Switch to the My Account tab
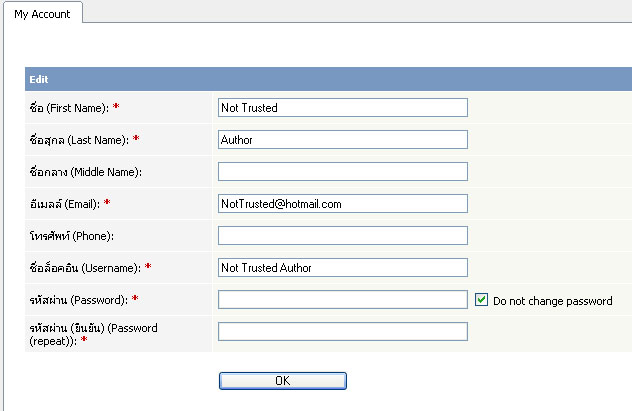Viewport: 632px width, 411px height. [42, 14]
